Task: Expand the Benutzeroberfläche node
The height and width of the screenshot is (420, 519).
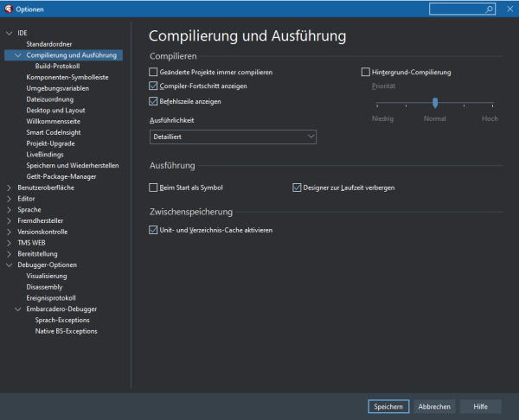Action: pos(10,188)
